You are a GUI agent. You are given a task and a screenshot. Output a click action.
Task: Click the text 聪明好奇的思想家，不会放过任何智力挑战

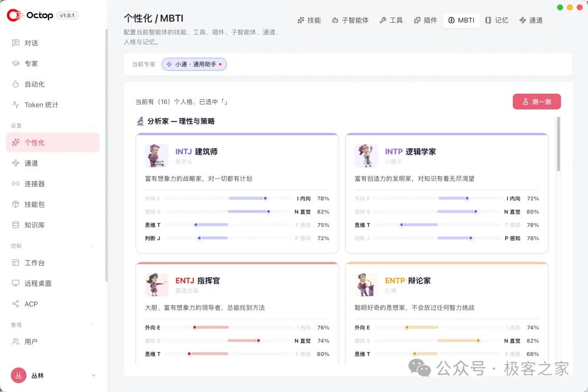414,308
